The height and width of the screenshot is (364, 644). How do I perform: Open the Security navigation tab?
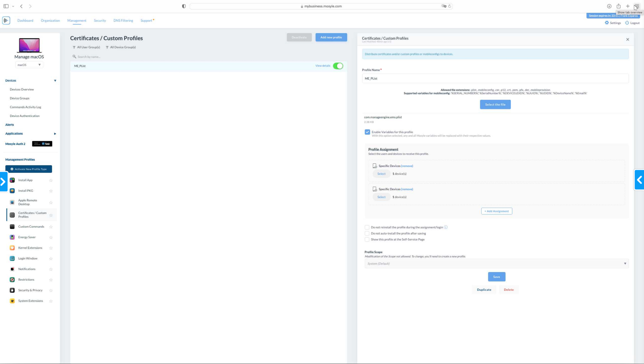(x=100, y=20)
